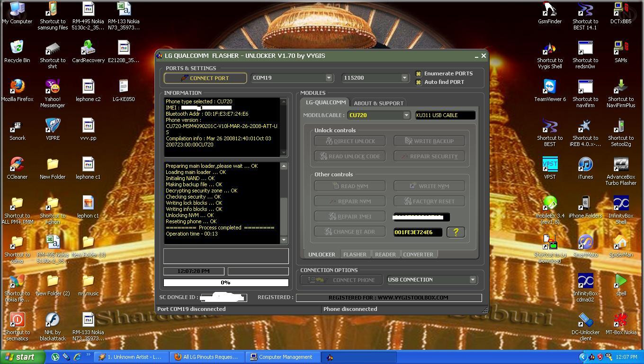Viewport: 644px width, 364px height.
Task: Open InfinityBox Shell desktop icon
Action: coord(621,210)
